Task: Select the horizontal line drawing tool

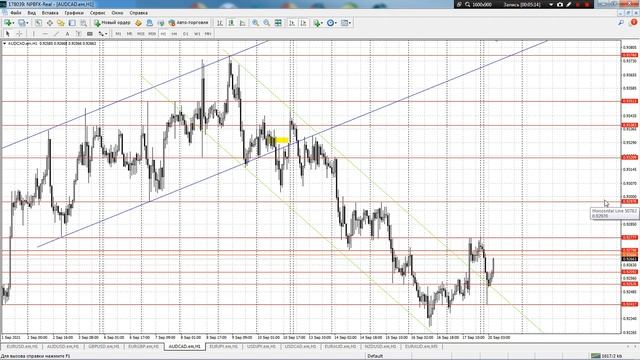Action: tap(45, 33)
